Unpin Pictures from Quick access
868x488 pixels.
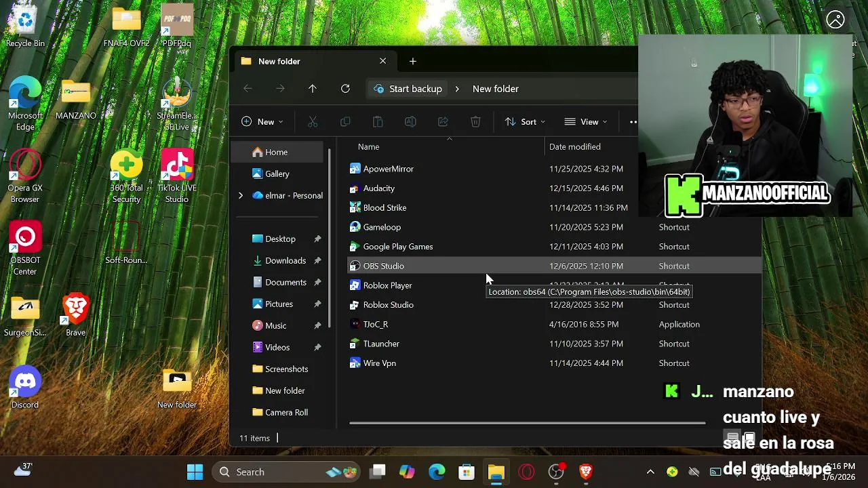[x=317, y=304]
